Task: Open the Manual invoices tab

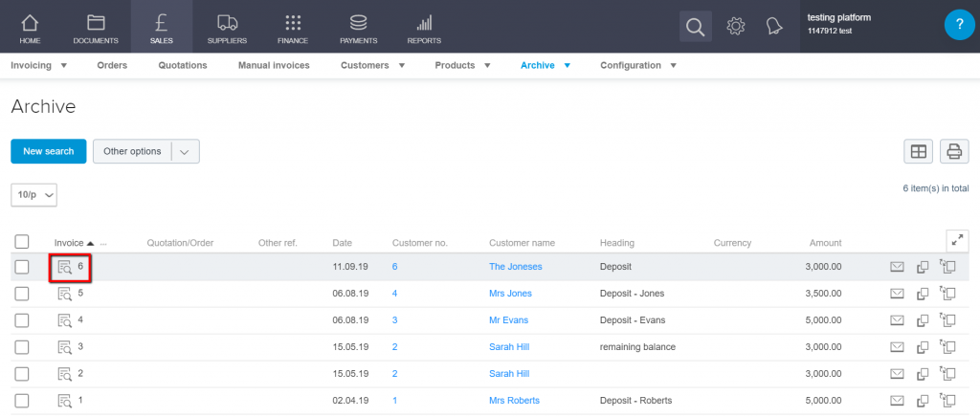Action: click(x=274, y=65)
